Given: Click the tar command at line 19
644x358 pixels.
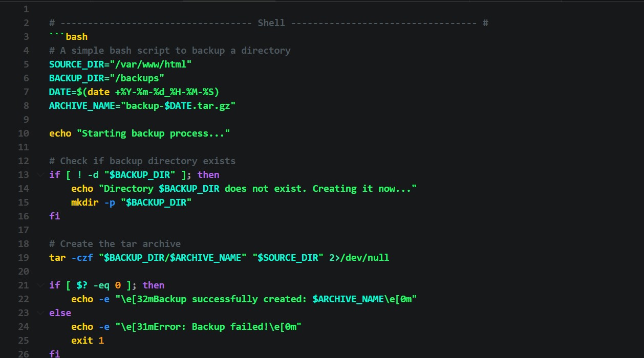Looking at the screenshot, I should click(219, 258).
